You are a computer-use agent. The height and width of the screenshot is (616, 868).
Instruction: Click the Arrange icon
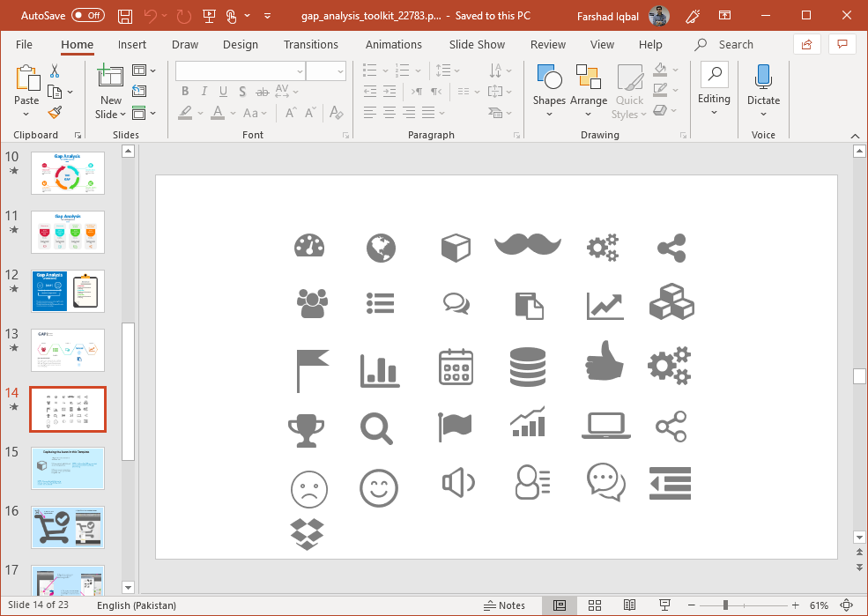pyautogui.click(x=589, y=77)
